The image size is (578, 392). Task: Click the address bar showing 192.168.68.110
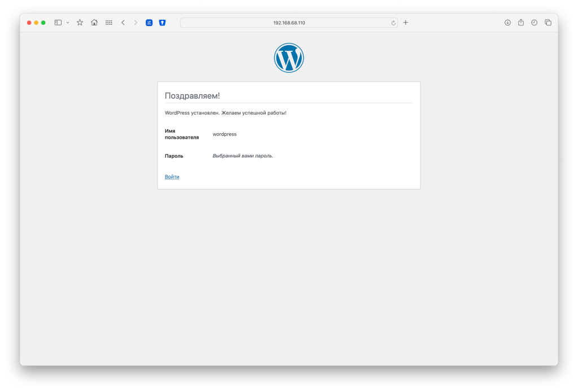click(288, 23)
